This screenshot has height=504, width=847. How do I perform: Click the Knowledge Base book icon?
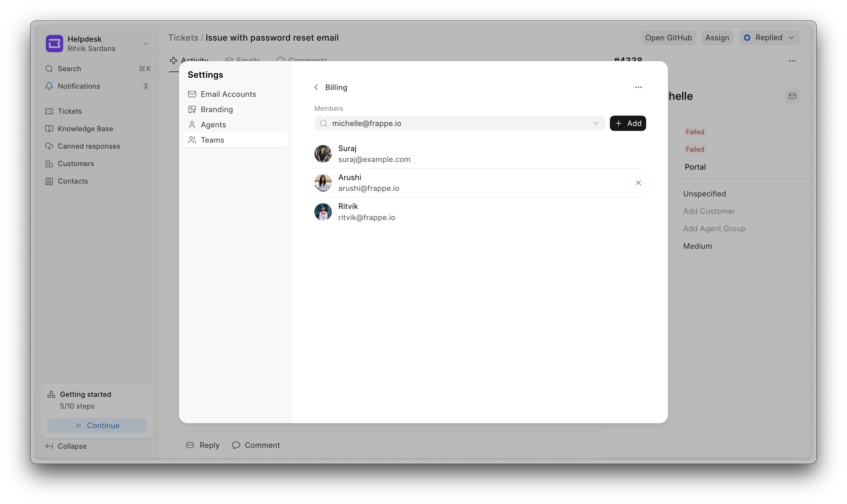click(49, 129)
